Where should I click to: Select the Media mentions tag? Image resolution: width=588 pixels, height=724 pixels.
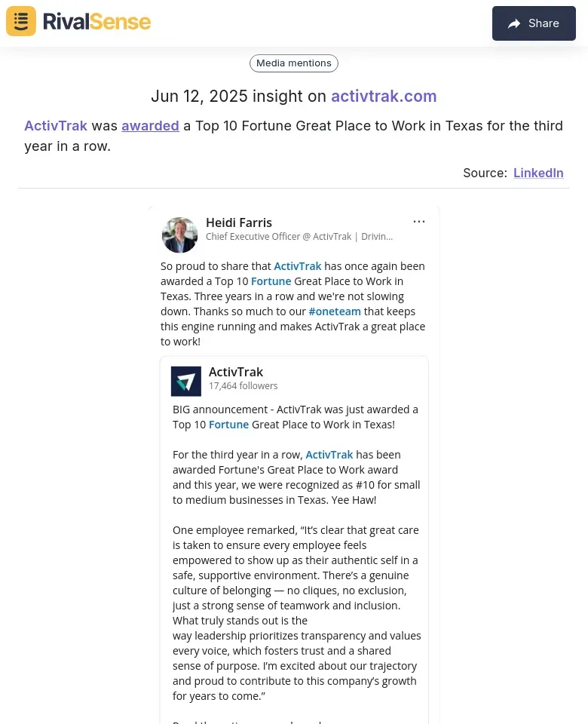pyautogui.click(x=294, y=63)
